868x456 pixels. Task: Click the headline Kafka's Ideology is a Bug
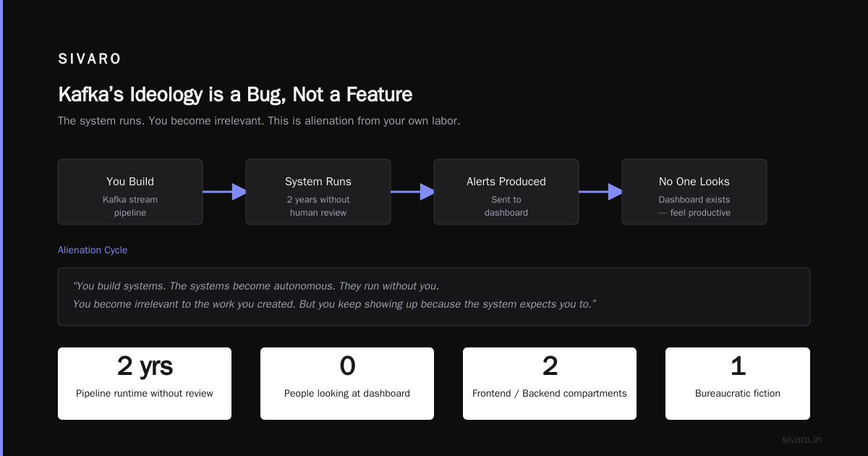[x=235, y=94]
